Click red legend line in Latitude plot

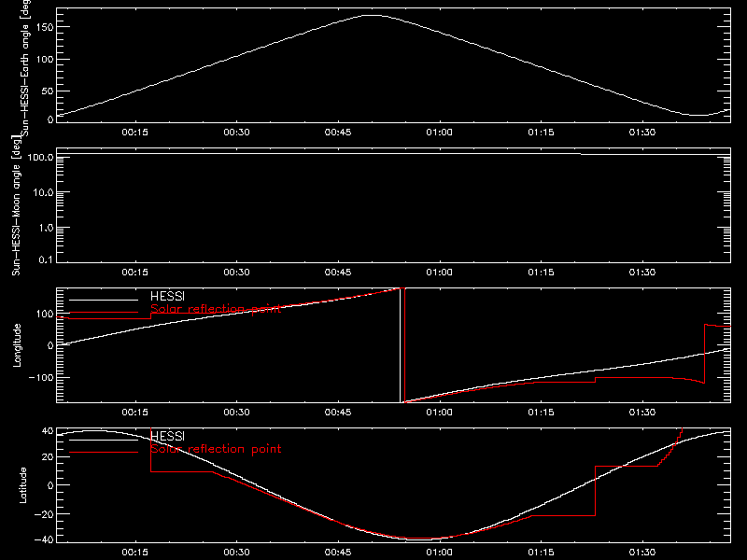[x=104, y=453]
